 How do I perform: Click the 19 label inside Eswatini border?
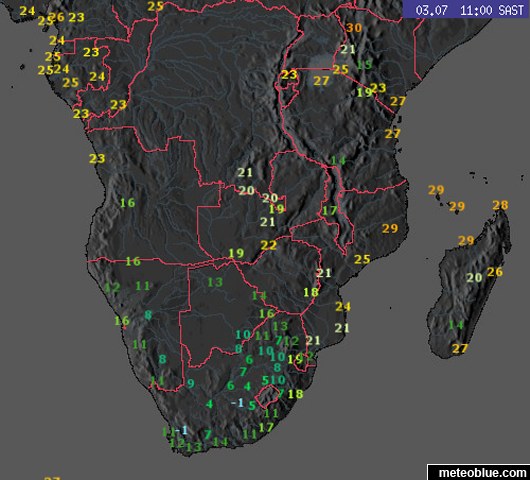[x=295, y=359]
